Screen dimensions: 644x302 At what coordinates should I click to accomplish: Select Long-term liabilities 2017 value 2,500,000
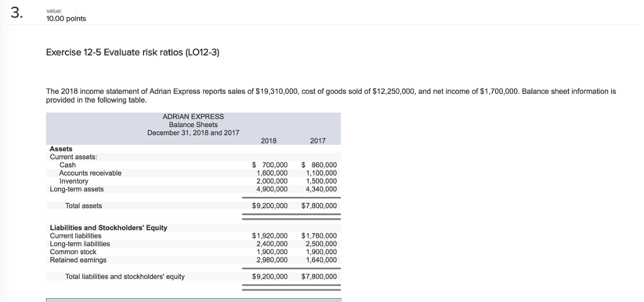(x=321, y=243)
